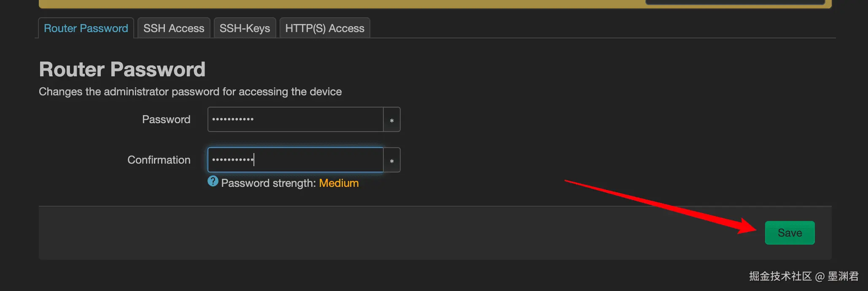The height and width of the screenshot is (291, 868).
Task: Click into the Confirmation input field
Action: (x=295, y=160)
